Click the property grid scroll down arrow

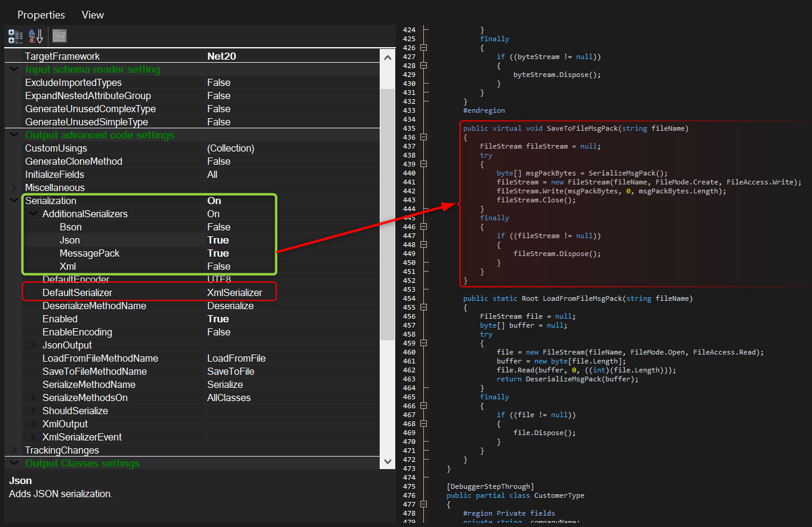[387, 461]
